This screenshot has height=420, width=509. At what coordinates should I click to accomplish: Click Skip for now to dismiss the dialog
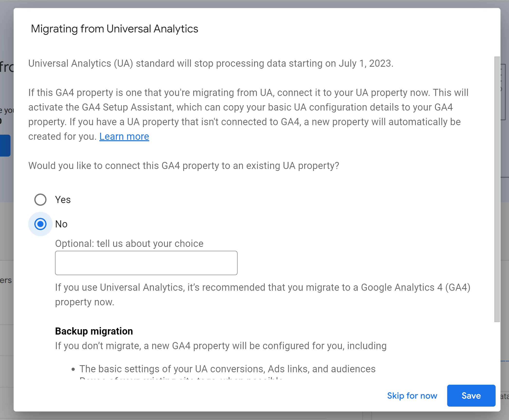click(x=412, y=396)
